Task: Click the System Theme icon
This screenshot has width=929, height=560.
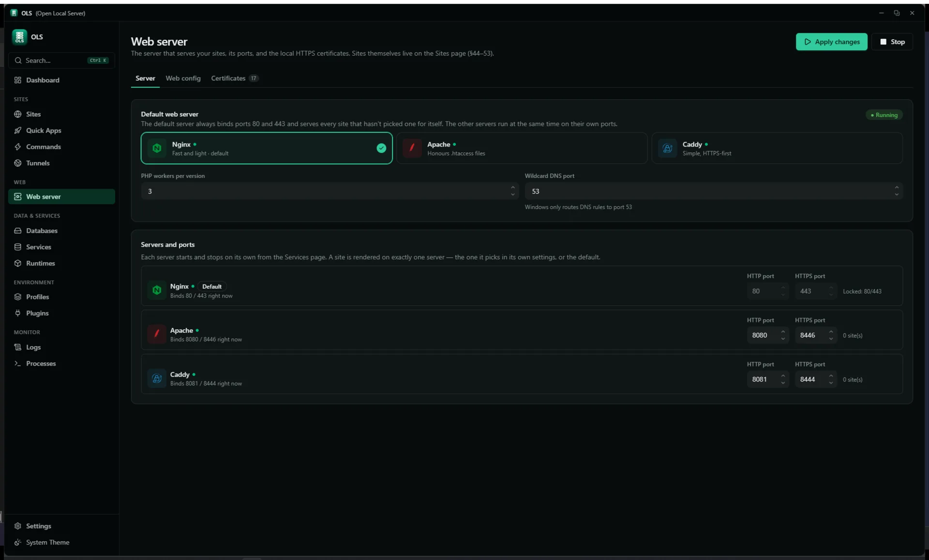Action: tap(18, 543)
